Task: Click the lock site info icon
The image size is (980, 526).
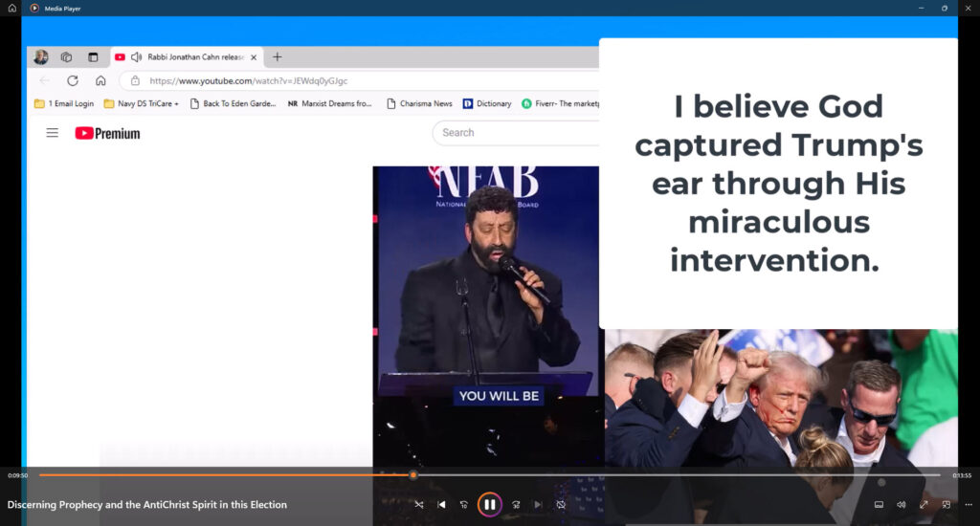Action: 135,80
